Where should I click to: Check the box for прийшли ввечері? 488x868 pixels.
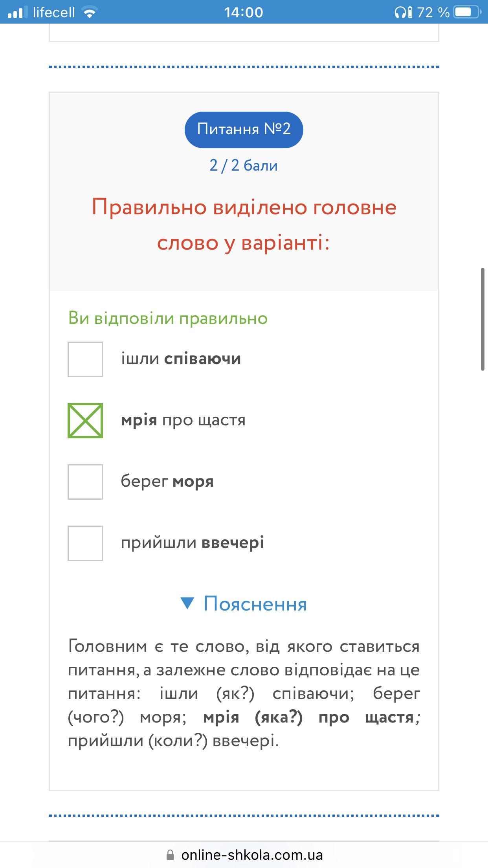(x=85, y=543)
